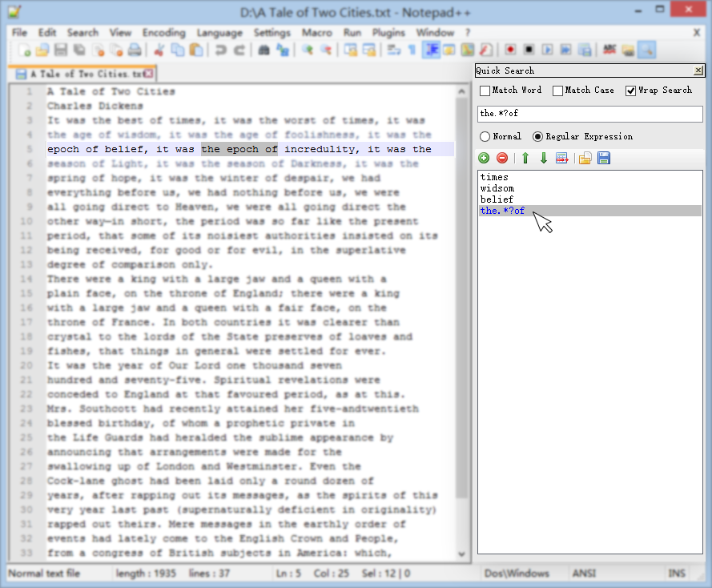
Task: Show all characters in the editor
Action: click(x=412, y=50)
